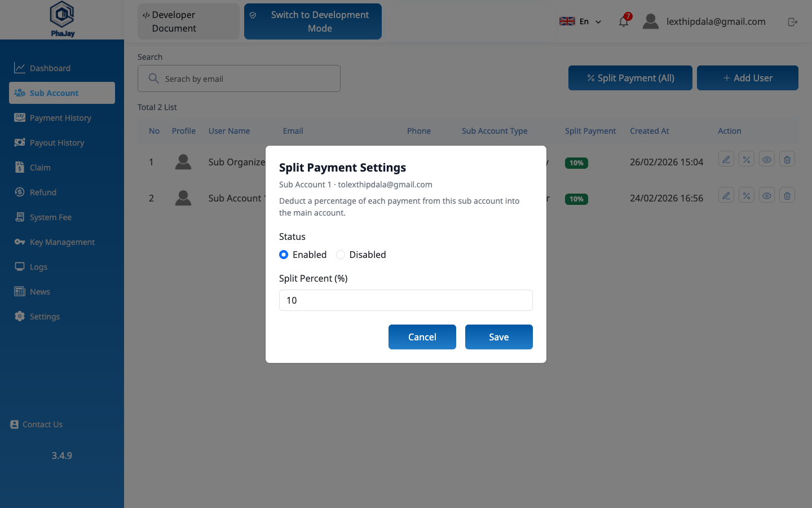Open Developer Document

pyautogui.click(x=189, y=21)
